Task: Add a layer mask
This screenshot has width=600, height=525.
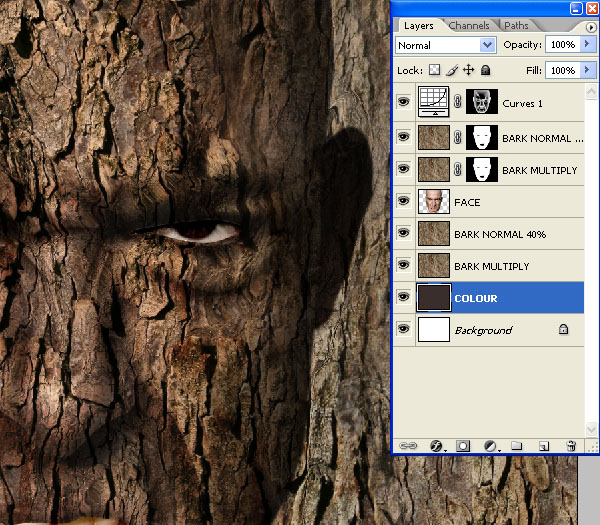Action: tap(463, 445)
